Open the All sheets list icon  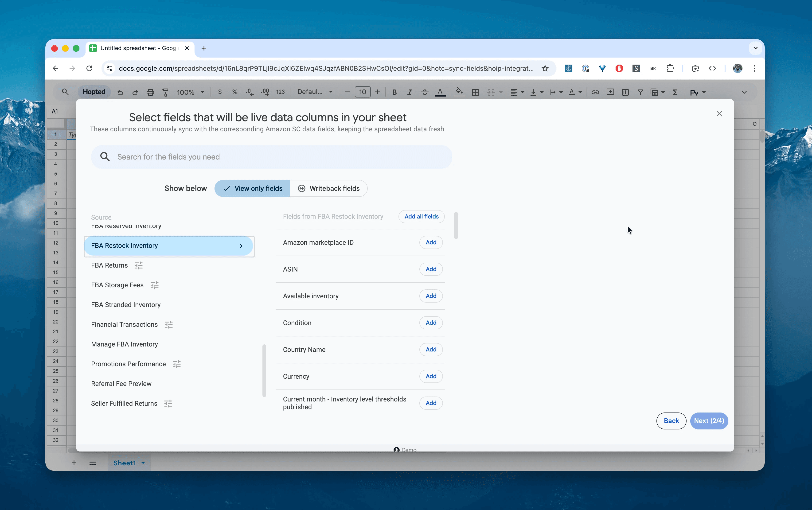(93, 463)
